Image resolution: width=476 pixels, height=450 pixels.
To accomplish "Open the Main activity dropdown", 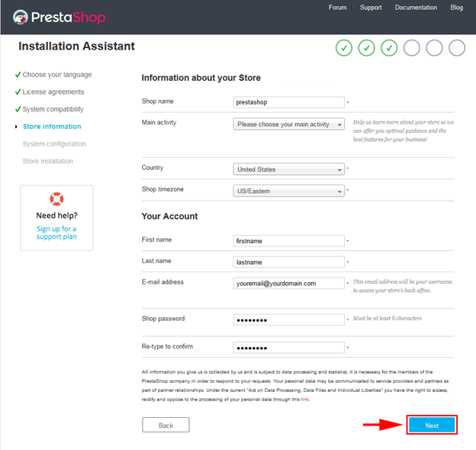I will point(289,124).
